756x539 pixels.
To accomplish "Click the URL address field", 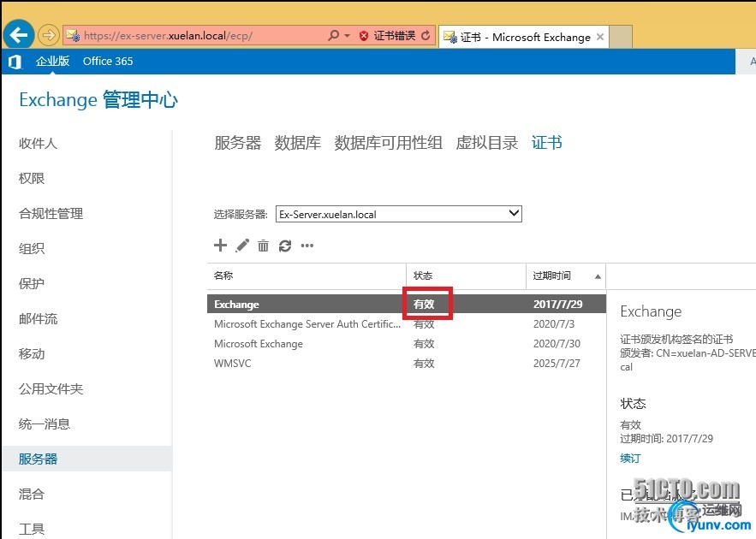I will [x=204, y=36].
